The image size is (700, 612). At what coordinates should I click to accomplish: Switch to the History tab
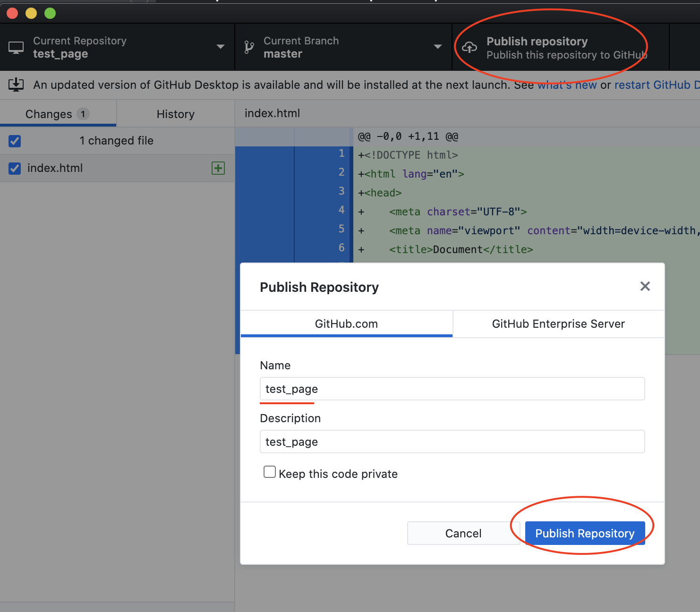[175, 114]
